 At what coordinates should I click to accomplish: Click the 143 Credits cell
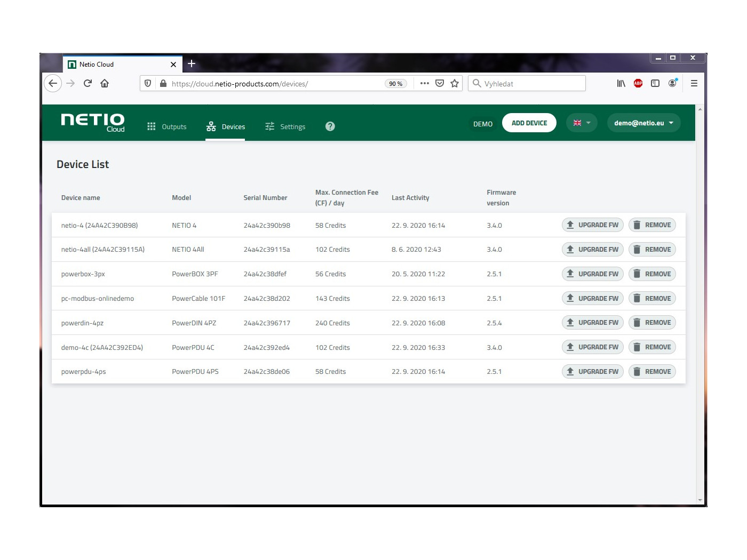(x=332, y=299)
